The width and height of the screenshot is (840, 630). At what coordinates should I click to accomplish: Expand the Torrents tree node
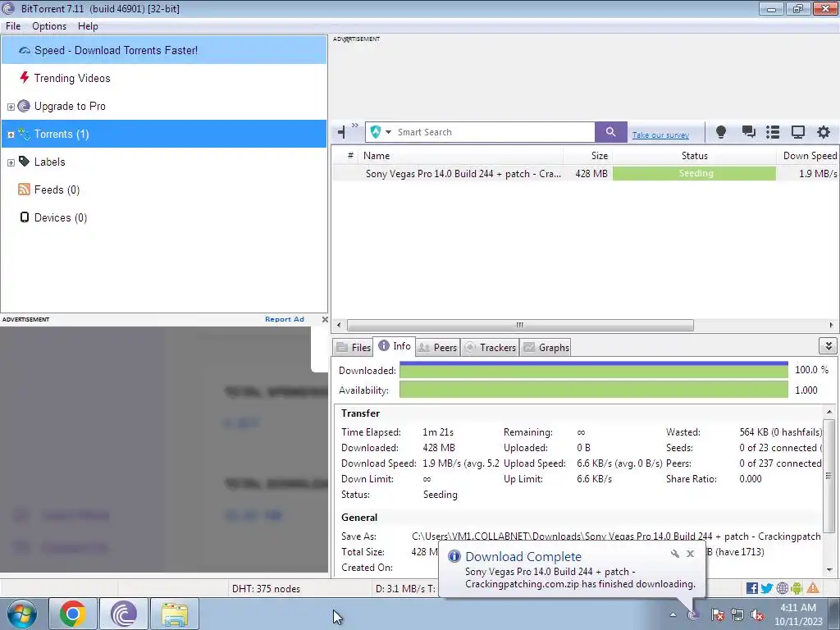click(11, 135)
